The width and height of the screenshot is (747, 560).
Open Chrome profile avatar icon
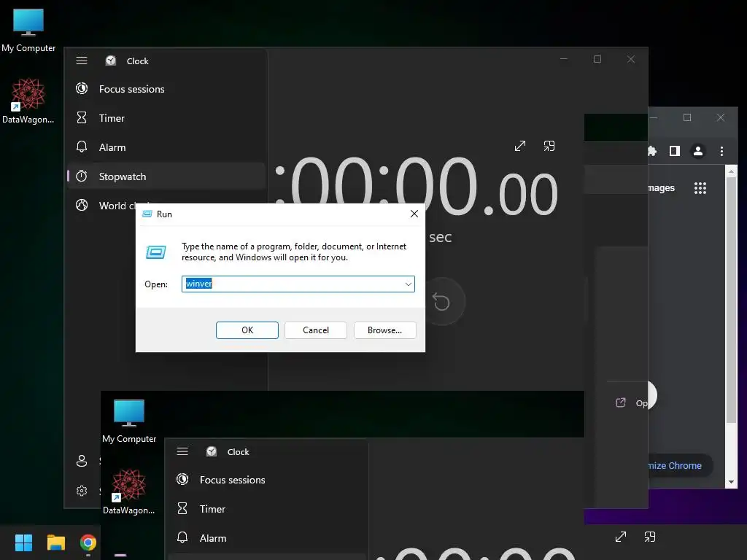click(x=698, y=151)
